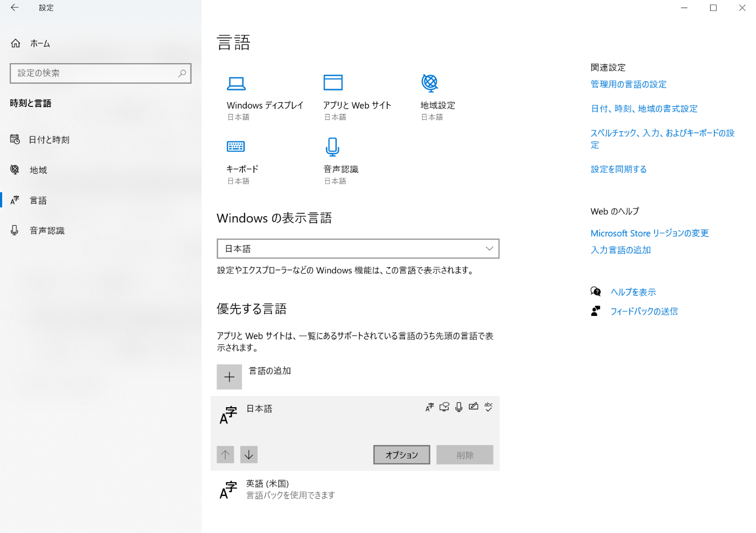Click the A字 icon beside 言語 in sidebar
756x533 pixels.
(x=15, y=200)
